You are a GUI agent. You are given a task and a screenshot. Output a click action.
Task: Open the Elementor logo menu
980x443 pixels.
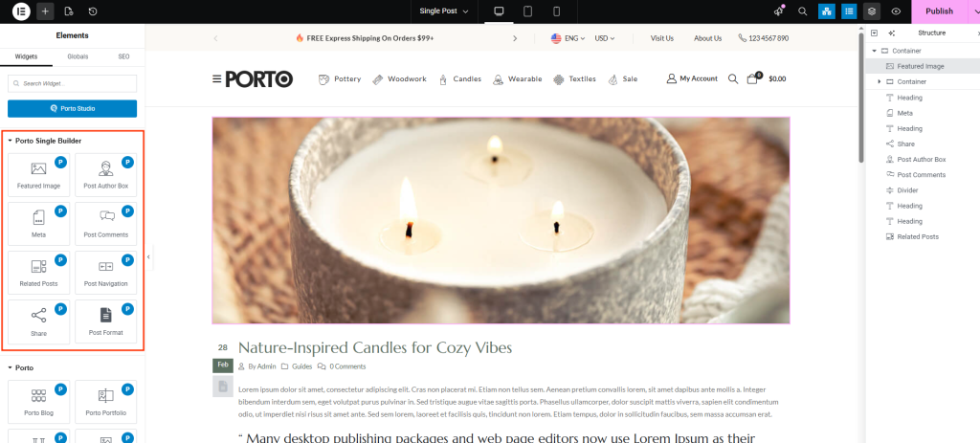[21, 11]
